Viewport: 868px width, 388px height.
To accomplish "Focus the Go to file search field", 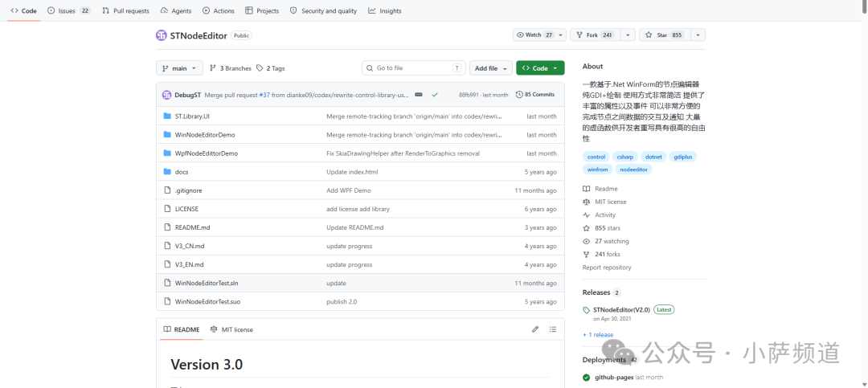I will 414,68.
